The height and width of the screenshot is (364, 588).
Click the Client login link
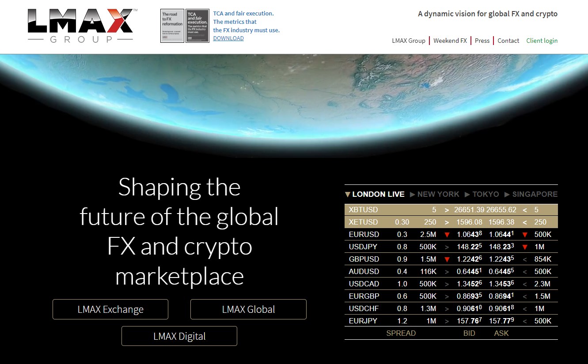(x=542, y=41)
